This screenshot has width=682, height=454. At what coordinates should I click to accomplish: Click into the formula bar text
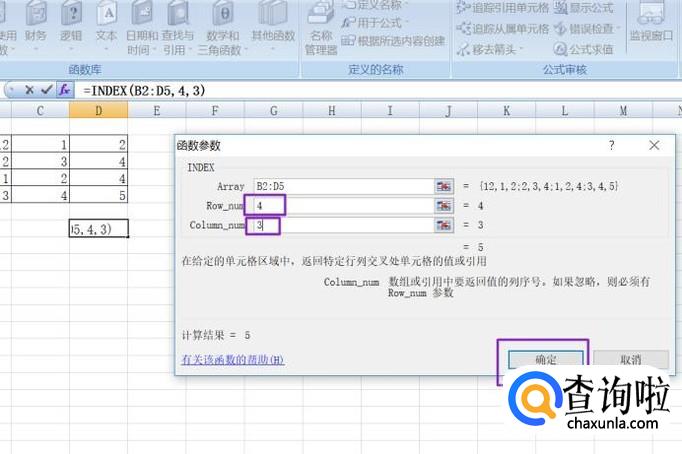(x=144, y=90)
